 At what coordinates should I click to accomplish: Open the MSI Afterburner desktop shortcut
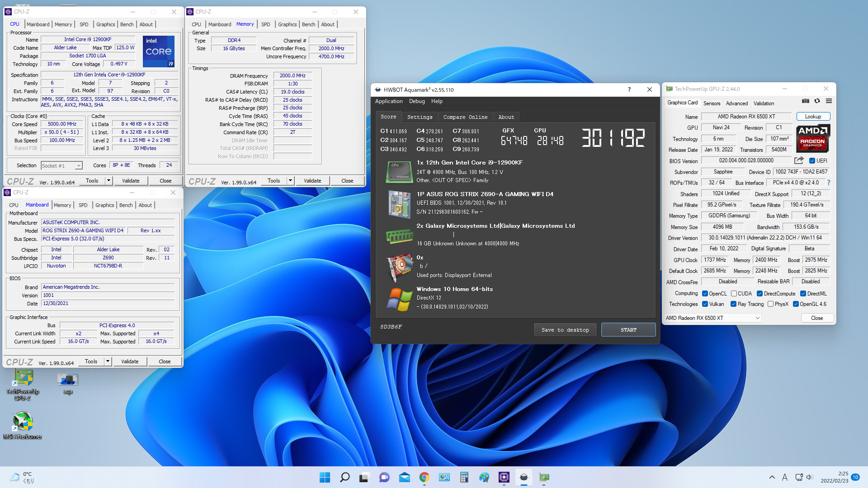[23, 425]
